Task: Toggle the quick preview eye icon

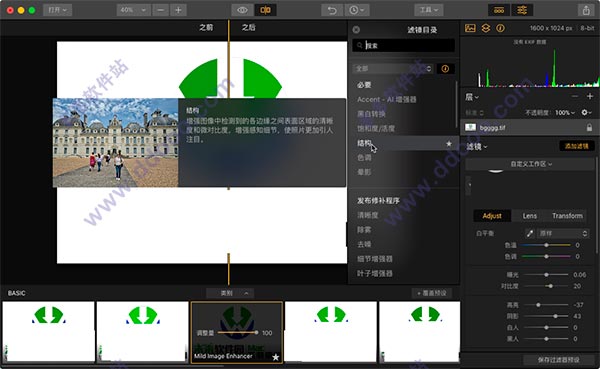Action: coord(242,10)
